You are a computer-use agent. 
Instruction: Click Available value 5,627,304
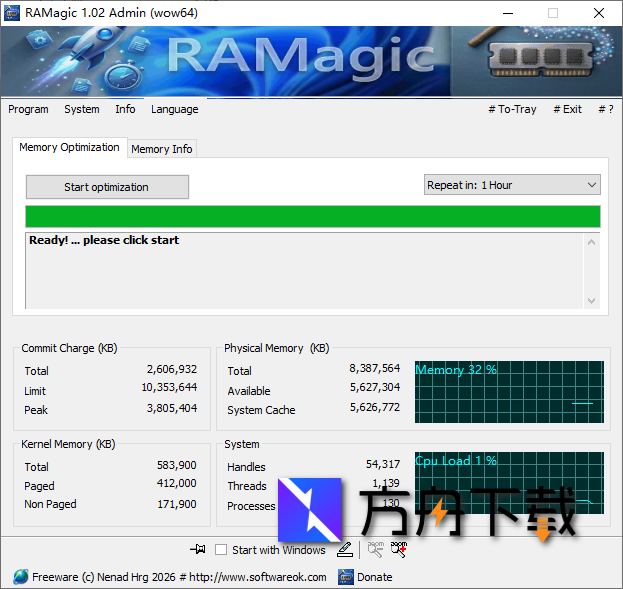point(375,387)
